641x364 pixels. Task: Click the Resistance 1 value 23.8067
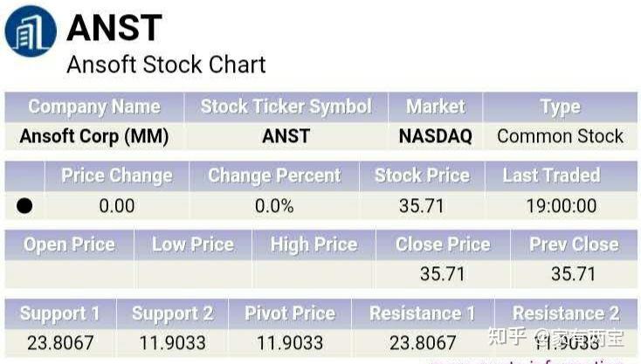423,342
